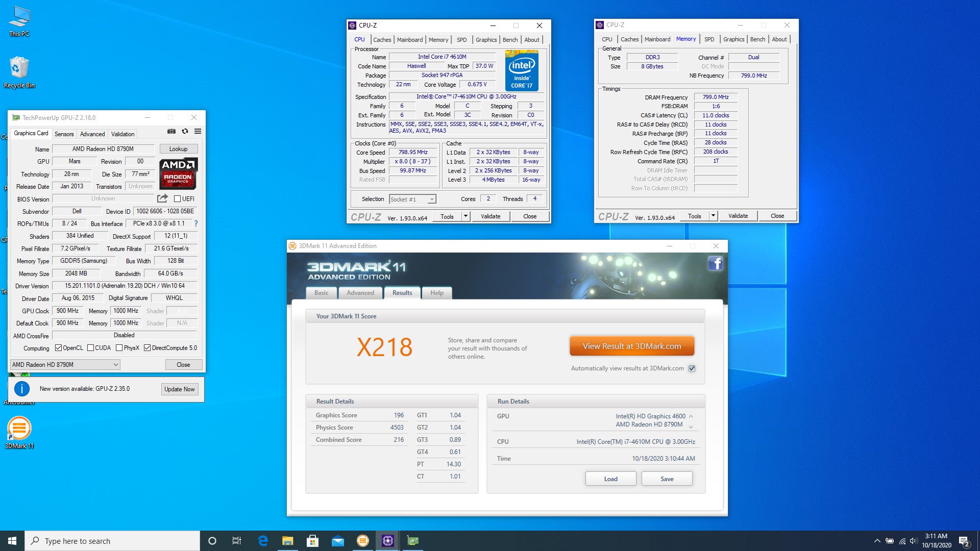980x551 pixels.
Task: Launch Microsoft Edge from the taskbar
Action: point(263,541)
